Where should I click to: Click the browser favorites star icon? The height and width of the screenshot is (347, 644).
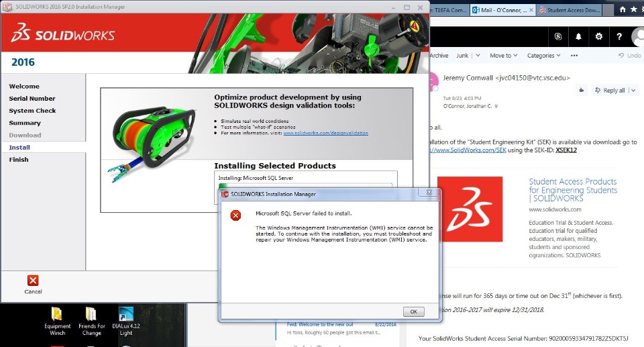pos(634,9)
